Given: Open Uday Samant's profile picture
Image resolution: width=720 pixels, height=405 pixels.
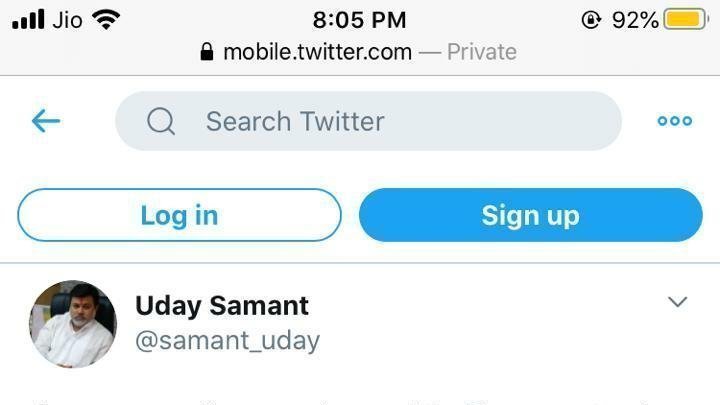Looking at the screenshot, I should coord(73,323).
